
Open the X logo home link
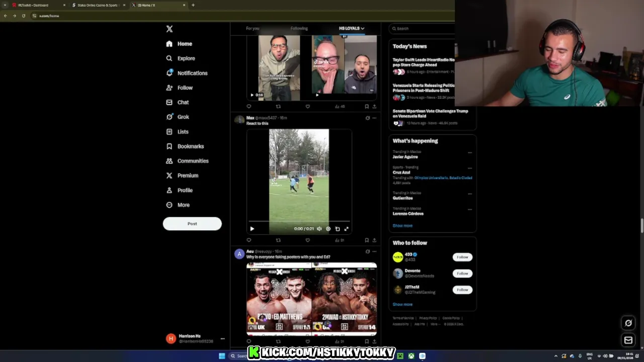[x=170, y=29]
